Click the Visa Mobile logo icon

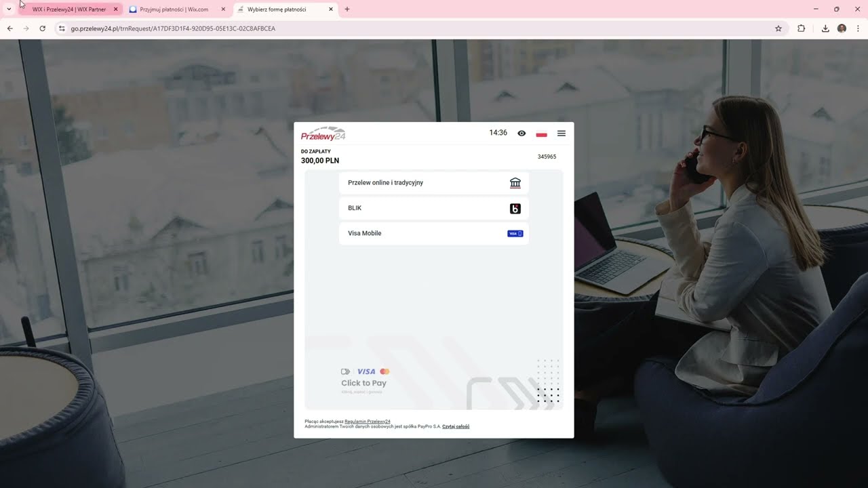pyautogui.click(x=515, y=234)
